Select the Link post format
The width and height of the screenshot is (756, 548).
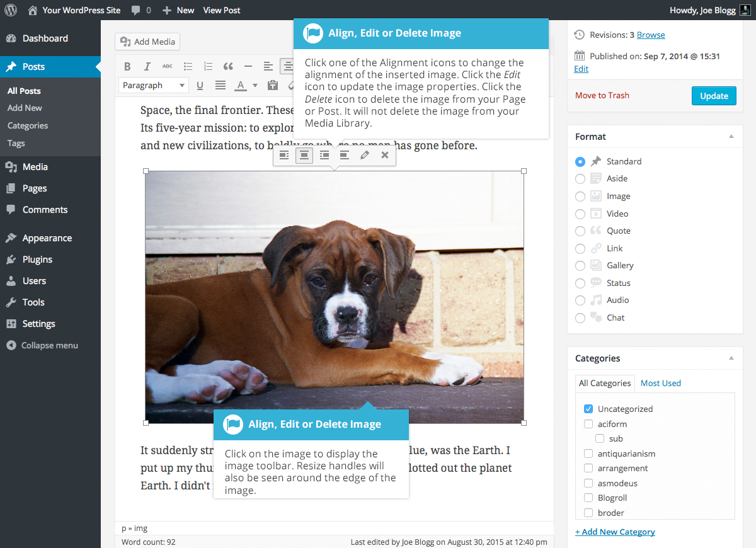click(x=580, y=249)
